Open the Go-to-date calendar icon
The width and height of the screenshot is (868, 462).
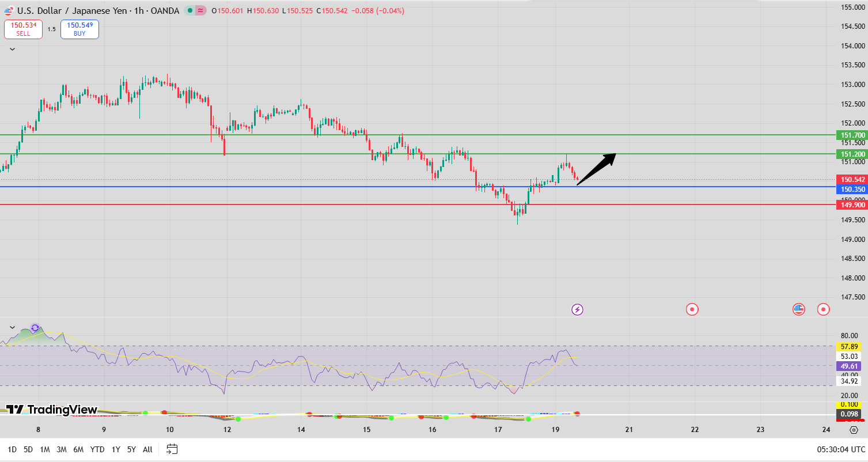pos(170,449)
